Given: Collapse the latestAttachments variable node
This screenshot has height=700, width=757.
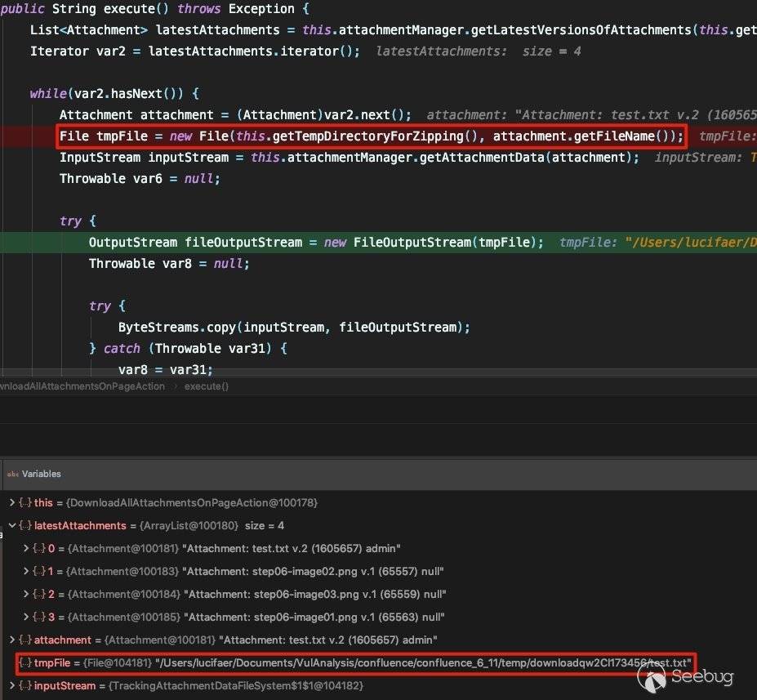Looking at the screenshot, I should [x=12, y=525].
